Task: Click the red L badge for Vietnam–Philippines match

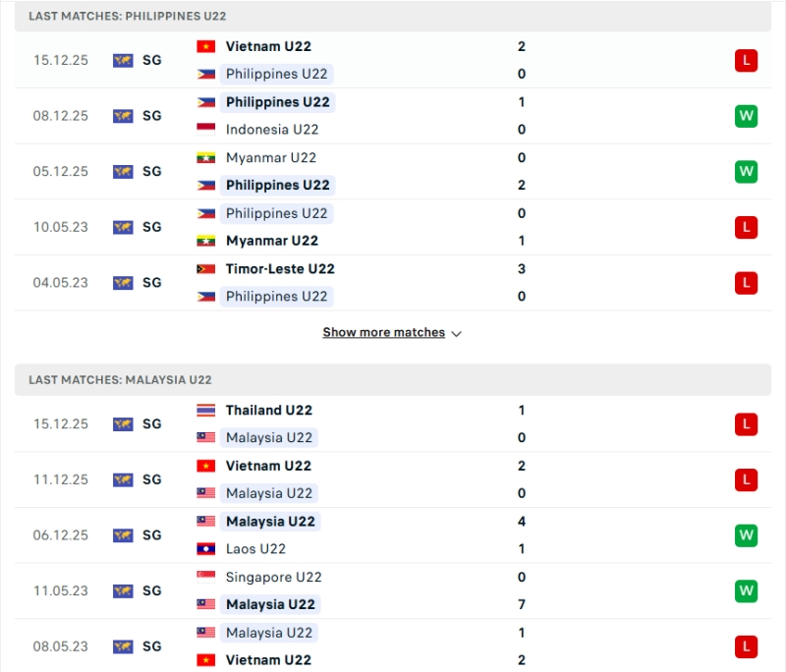Action: (746, 60)
